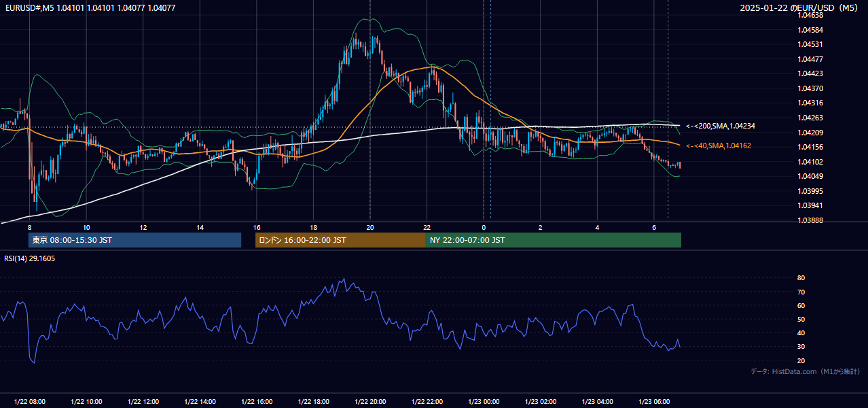
Task: Click the bottom time label 1/22 12:00
Action: click(143, 402)
